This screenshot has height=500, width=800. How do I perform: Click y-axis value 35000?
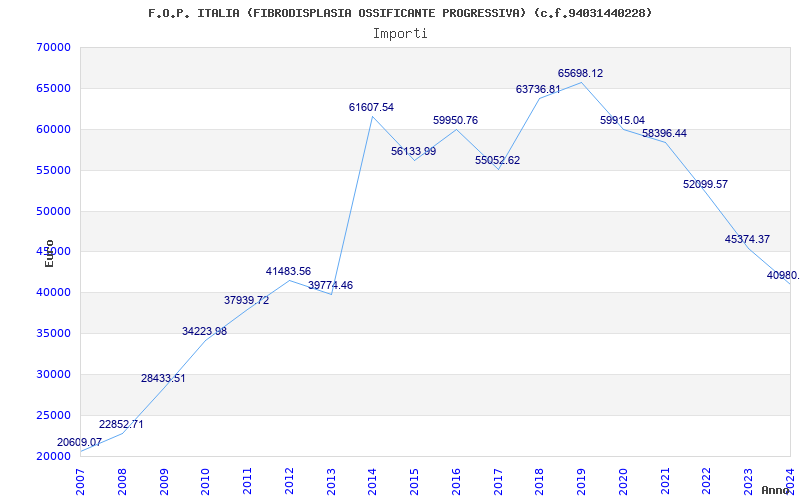click(x=53, y=333)
